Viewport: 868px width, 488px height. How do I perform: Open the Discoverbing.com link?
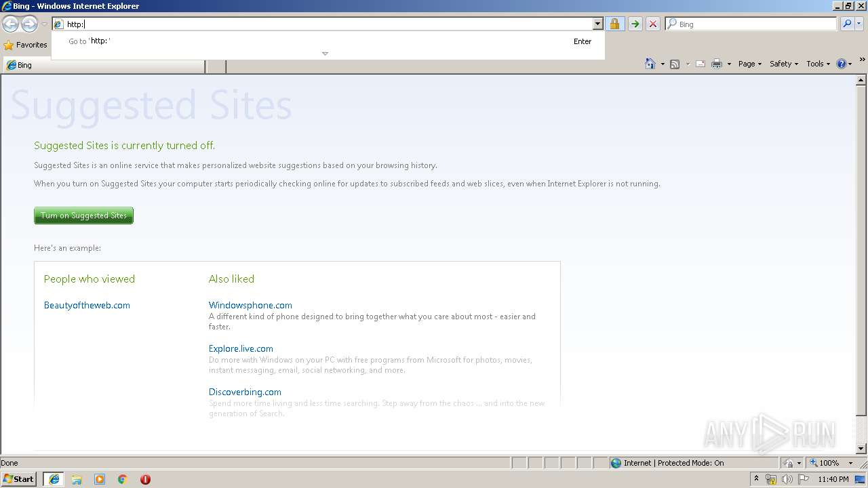tap(245, 392)
